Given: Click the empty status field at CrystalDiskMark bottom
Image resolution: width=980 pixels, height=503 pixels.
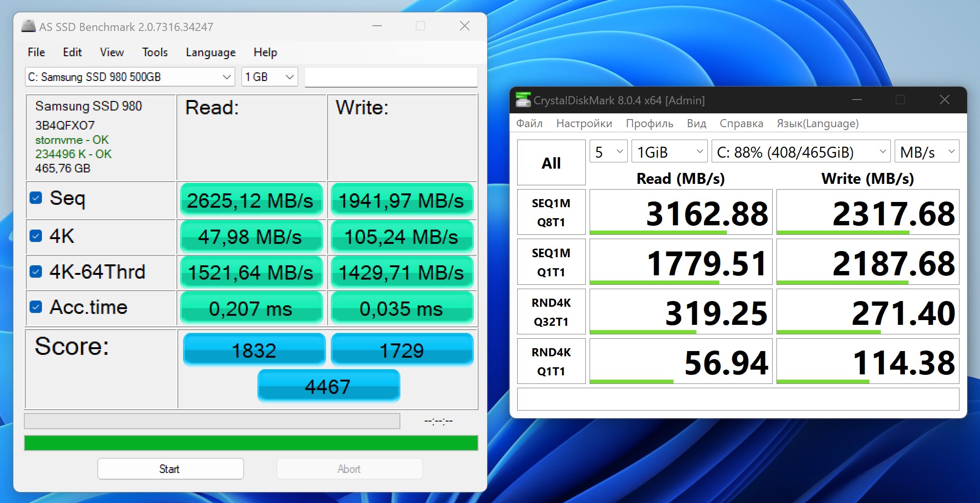Looking at the screenshot, I should click(x=738, y=399).
